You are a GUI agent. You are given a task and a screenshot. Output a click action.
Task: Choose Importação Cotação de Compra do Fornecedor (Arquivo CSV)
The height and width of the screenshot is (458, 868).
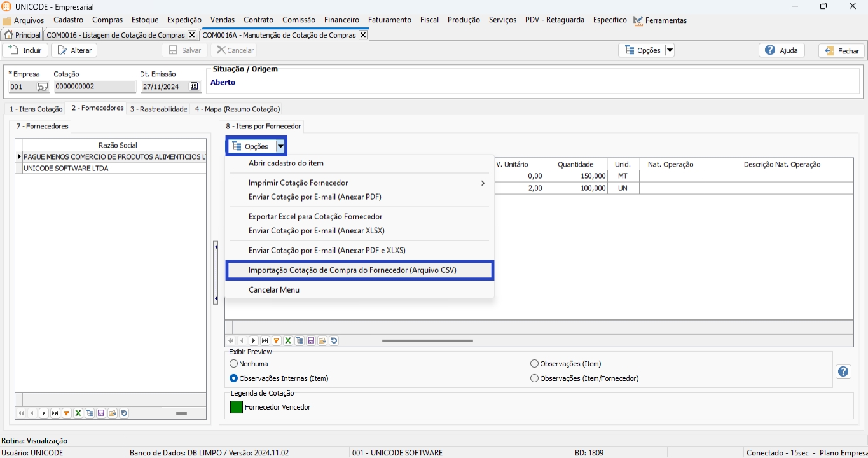coord(352,270)
